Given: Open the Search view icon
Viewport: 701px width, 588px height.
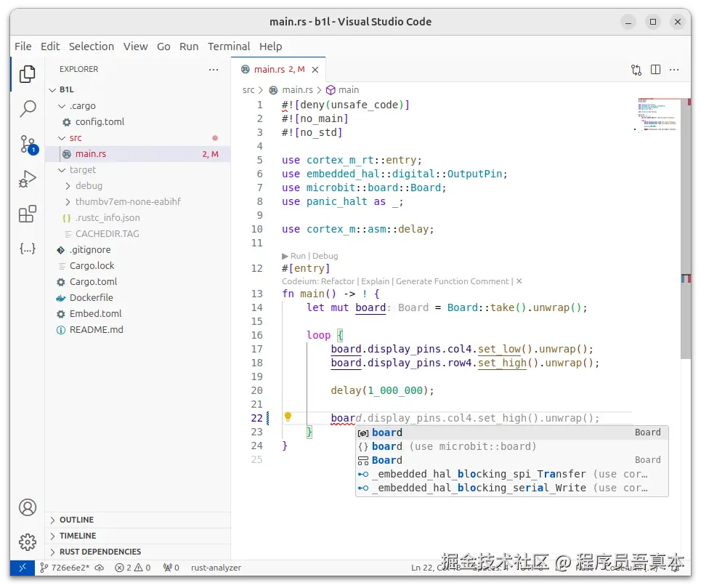Looking at the screenshot, I should (x=28, y=108).
